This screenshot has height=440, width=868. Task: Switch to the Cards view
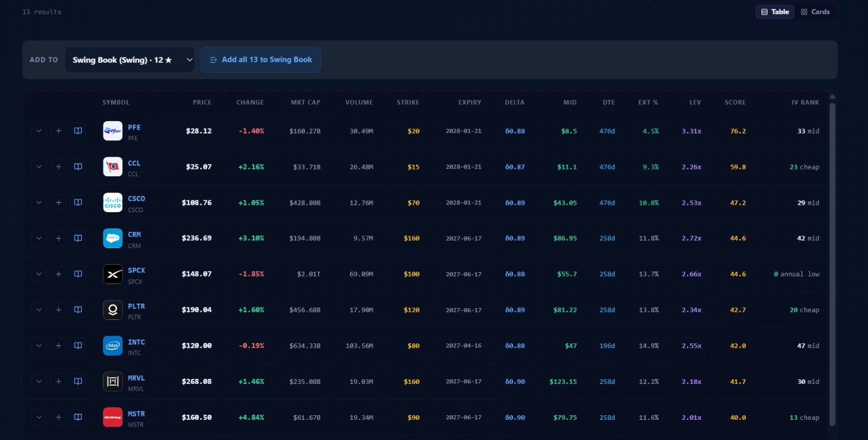(815, 12)
